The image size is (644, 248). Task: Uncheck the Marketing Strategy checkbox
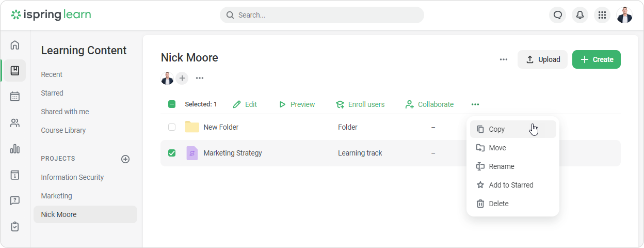tap(172, 153)
